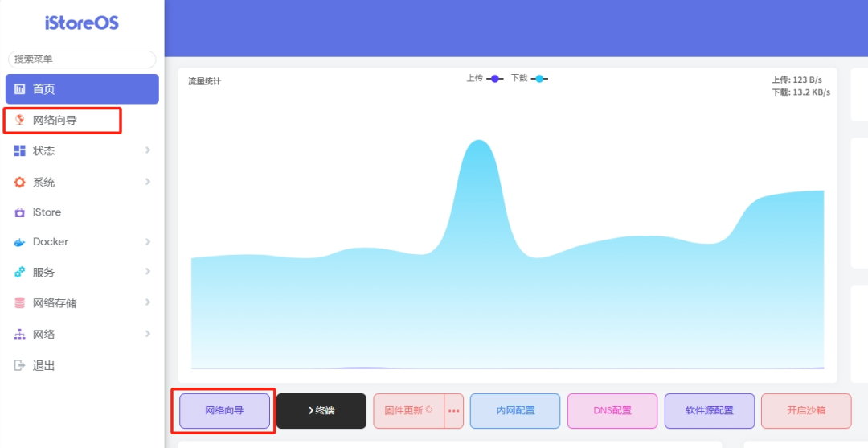This screenshot has width=868, height=448.
Task: Click the 系统 gear icon
Action: tap(20, 183)
